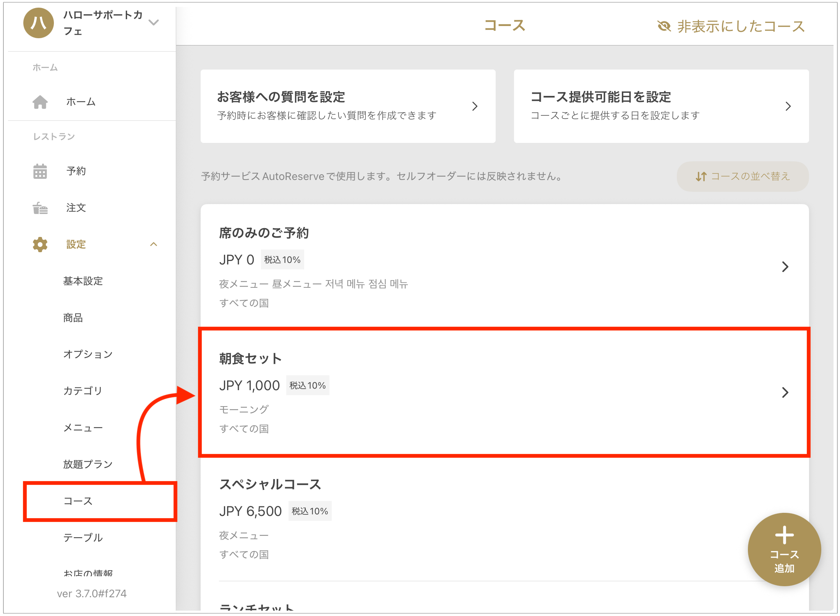Open 席のみのご予約 course via chevron
Image resolution: width=840 pixels, height=616 pixels.
tap(785, 267)
